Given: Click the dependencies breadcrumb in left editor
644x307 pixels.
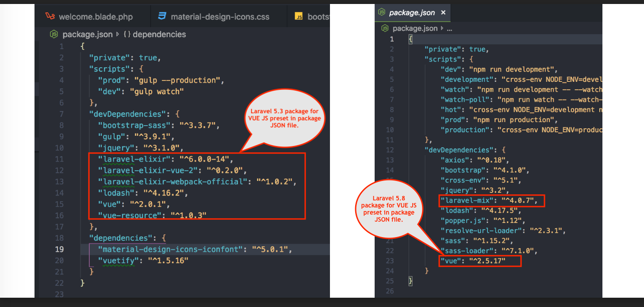Looking at the screenshot, I should [x=159, y=34].
